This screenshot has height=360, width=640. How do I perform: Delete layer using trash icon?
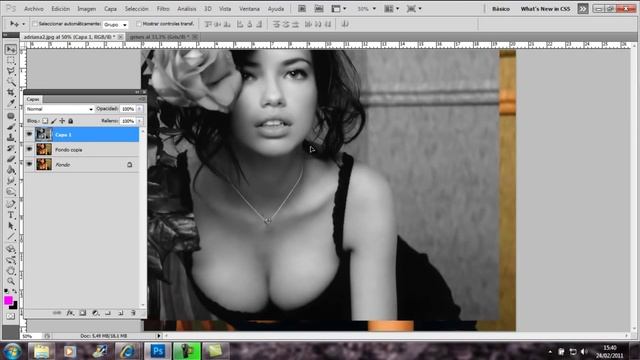tap(133, 313)
